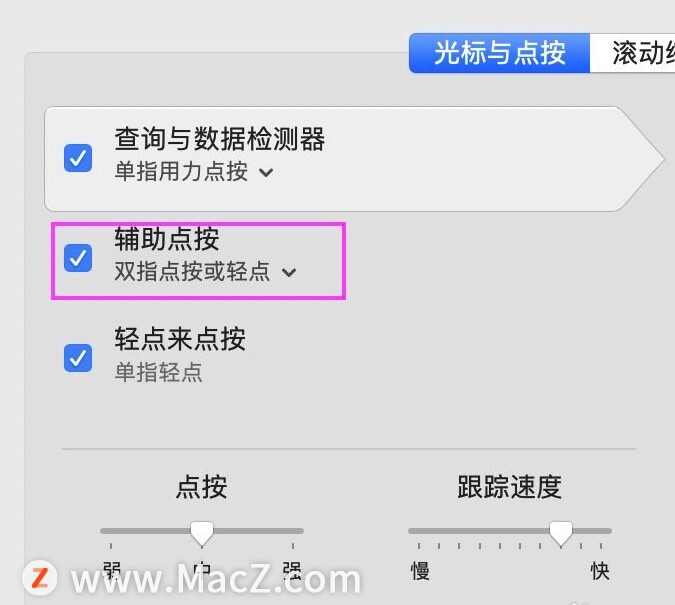This screenshot has height=605, width=675.
Task: Click the 双指点按或轻点 option text
Action: tap(192, 271)
